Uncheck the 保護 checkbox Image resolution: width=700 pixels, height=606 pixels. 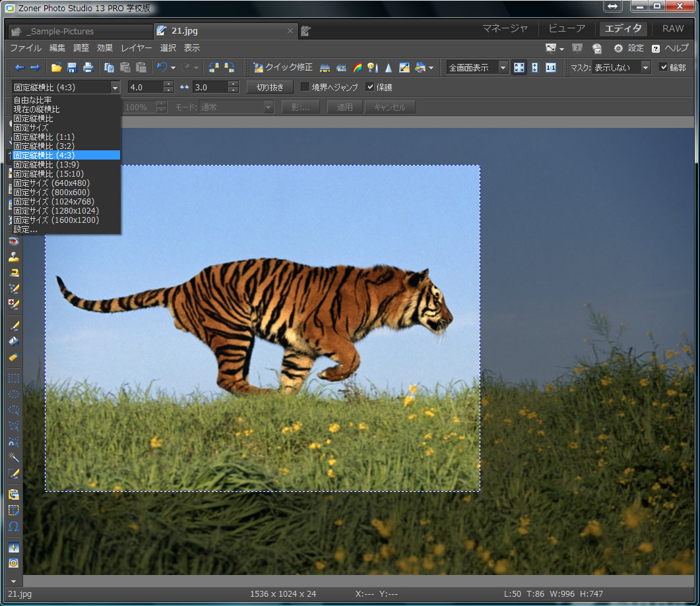coord(370,87)
